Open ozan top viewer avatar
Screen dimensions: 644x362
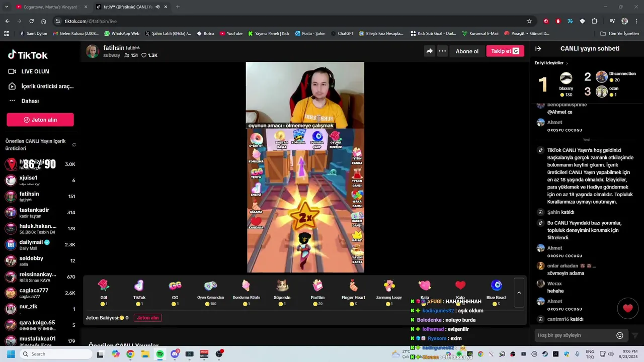click(602, 91)
